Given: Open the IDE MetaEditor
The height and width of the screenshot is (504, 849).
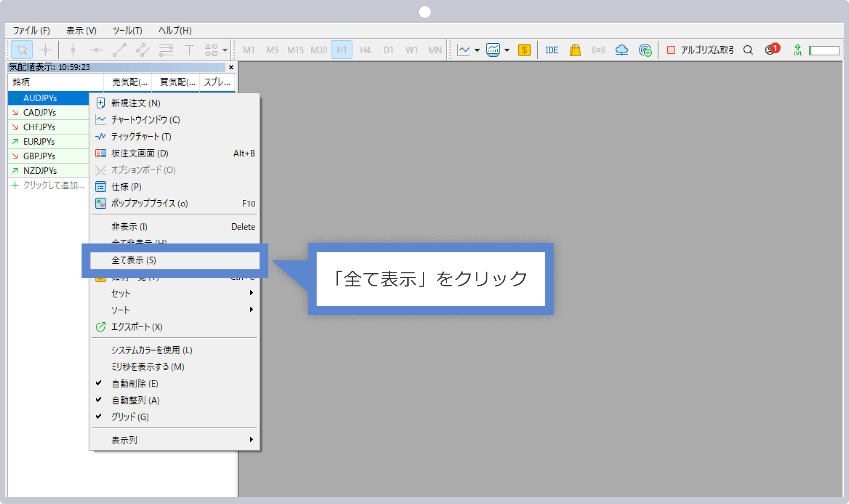Looking at the screenshot, I should point(552,50).
